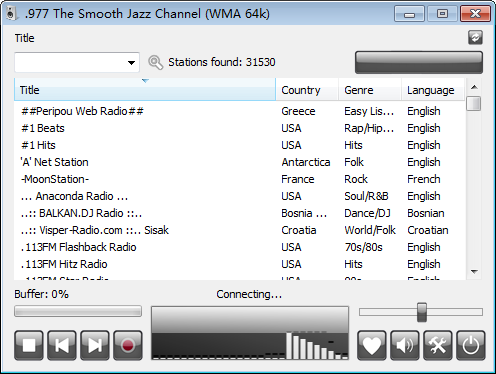Refresh the station list with arrows icon
The height and width of the screenshot is (374, 496).
pos(475,37)
